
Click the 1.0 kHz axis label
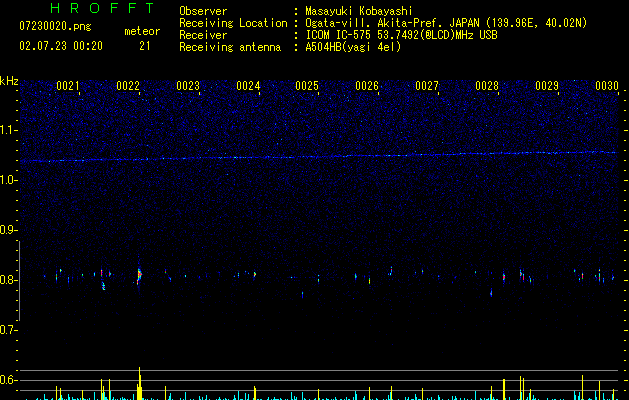[8, 180]
